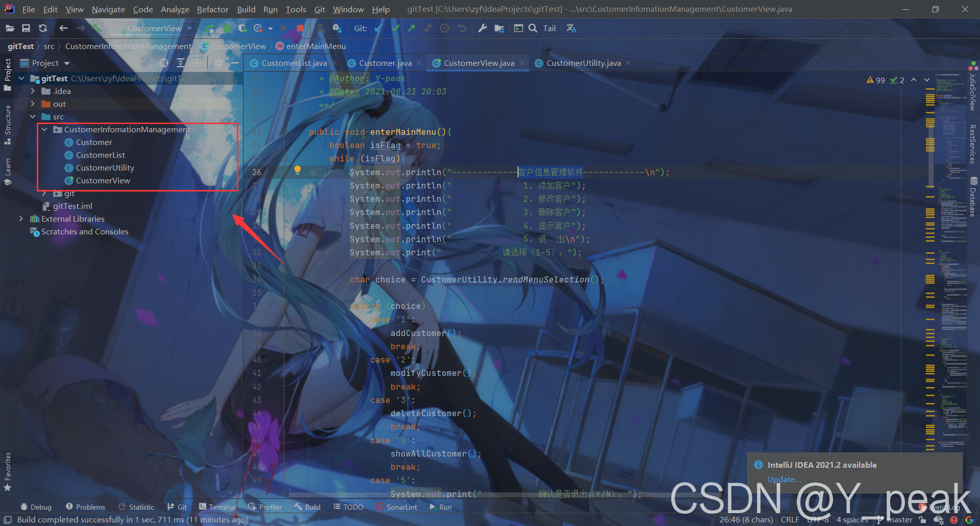Open the CustomerView run configuration dropdown
This screenshot has width=980, height=526.
155,29
